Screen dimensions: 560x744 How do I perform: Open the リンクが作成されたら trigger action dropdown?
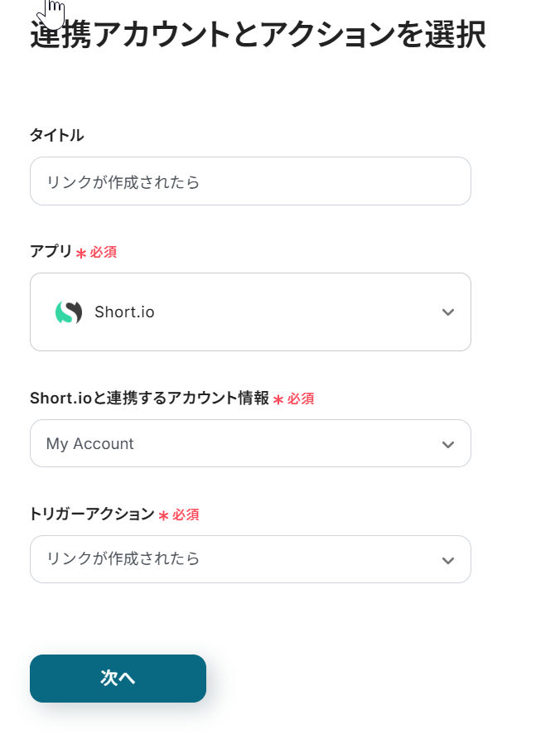(x=250, y=559)
